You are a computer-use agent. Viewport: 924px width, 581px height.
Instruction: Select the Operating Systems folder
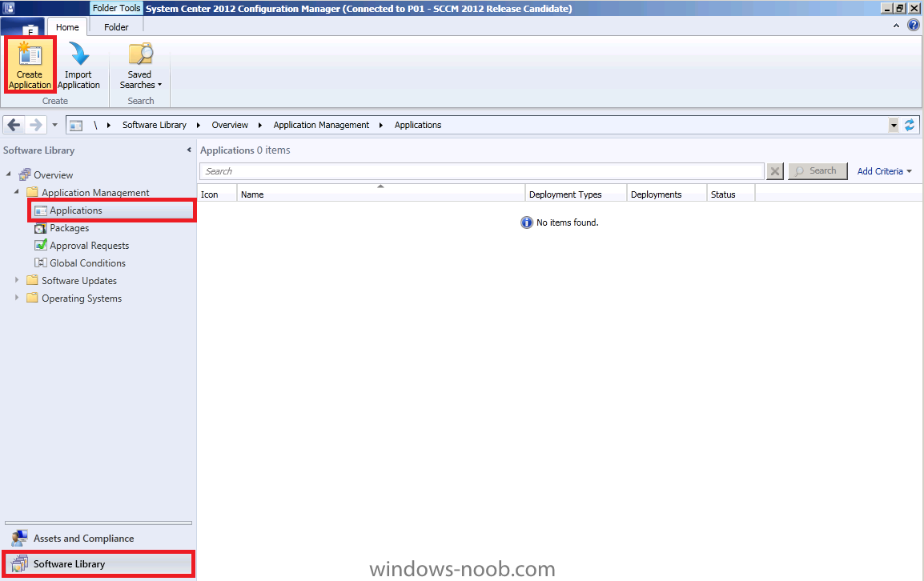(x=82, y=299)
